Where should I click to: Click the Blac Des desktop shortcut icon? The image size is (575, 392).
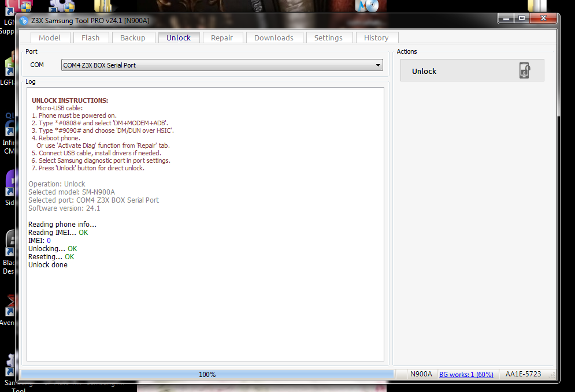[9, 244]
